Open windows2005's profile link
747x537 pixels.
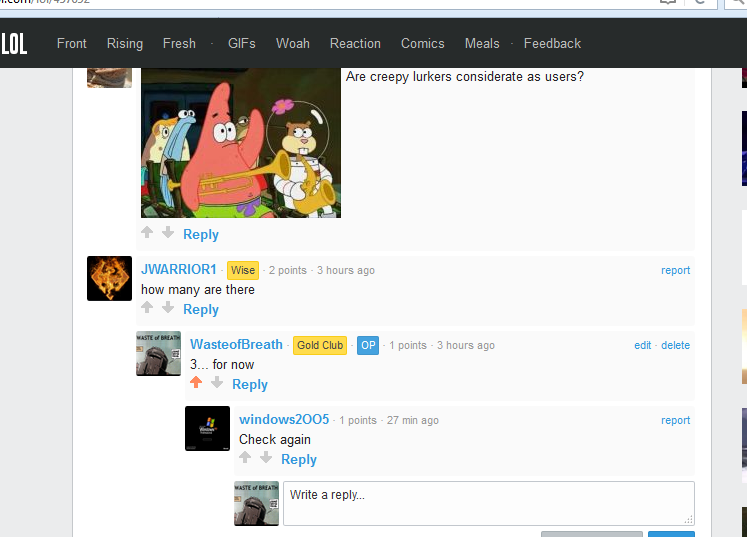coord(284,419)
